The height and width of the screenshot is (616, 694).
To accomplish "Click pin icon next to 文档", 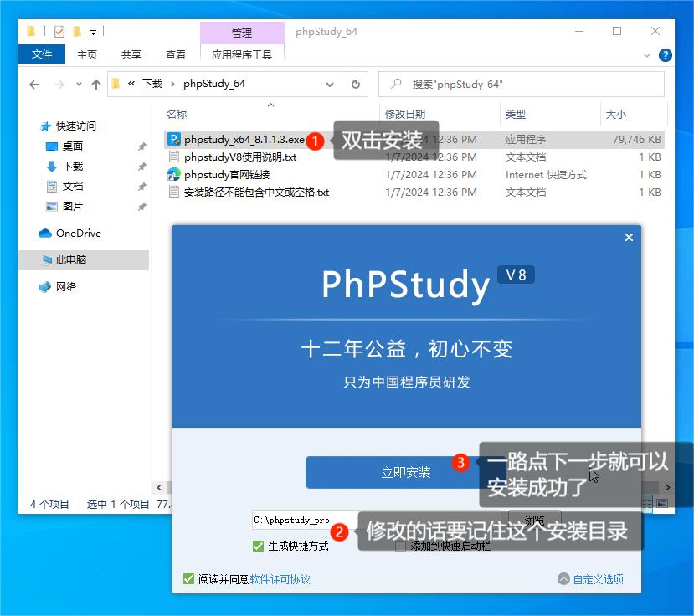I will point(141,187).
